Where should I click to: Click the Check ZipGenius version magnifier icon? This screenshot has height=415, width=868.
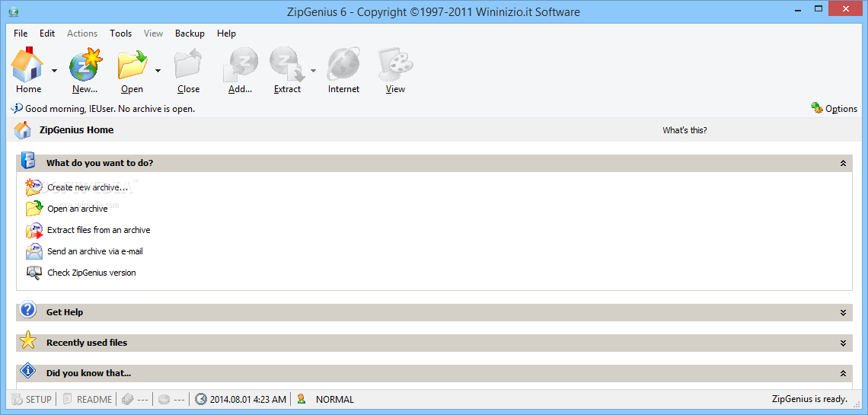click(34, 273)
